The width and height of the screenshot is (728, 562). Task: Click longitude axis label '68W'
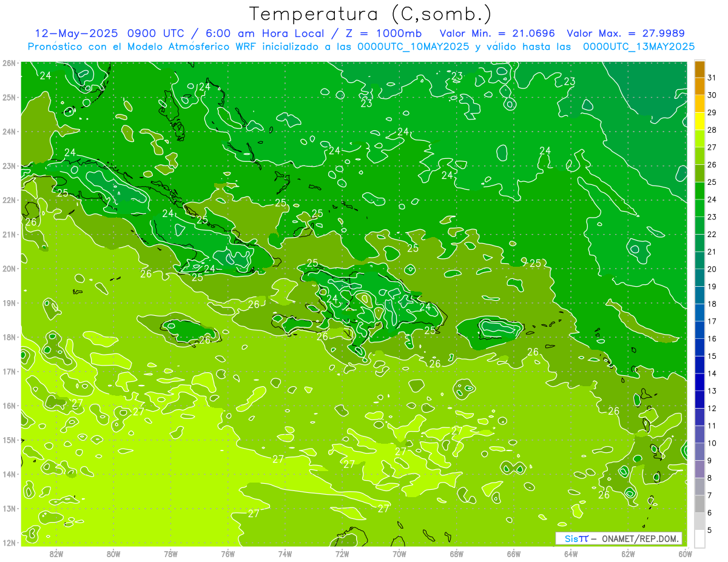click(x=457, y=554)
